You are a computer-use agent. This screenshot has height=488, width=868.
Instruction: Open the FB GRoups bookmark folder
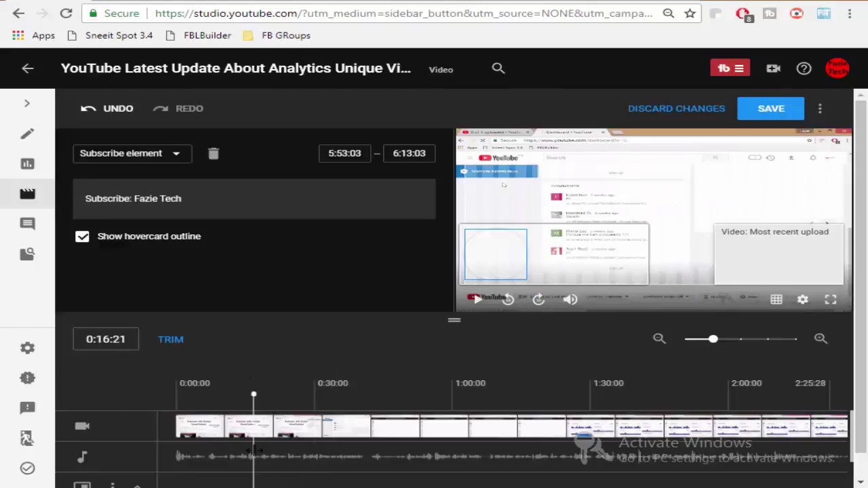point(277,35)
